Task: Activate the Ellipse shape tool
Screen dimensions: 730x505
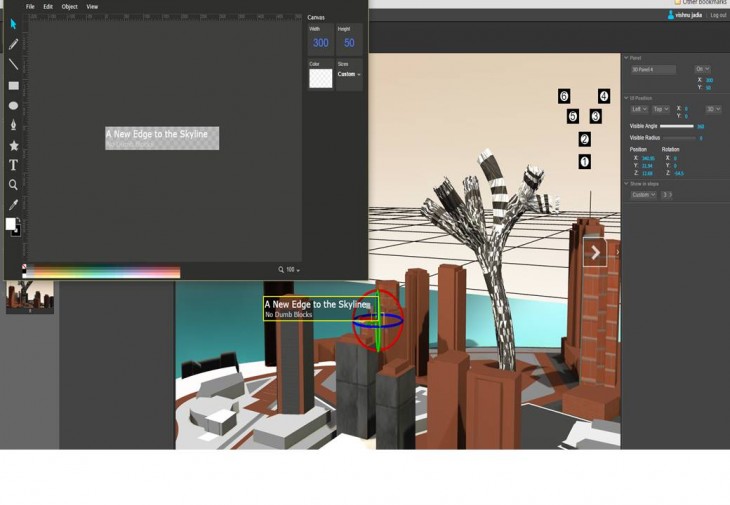Action: (x=13, y=105)
